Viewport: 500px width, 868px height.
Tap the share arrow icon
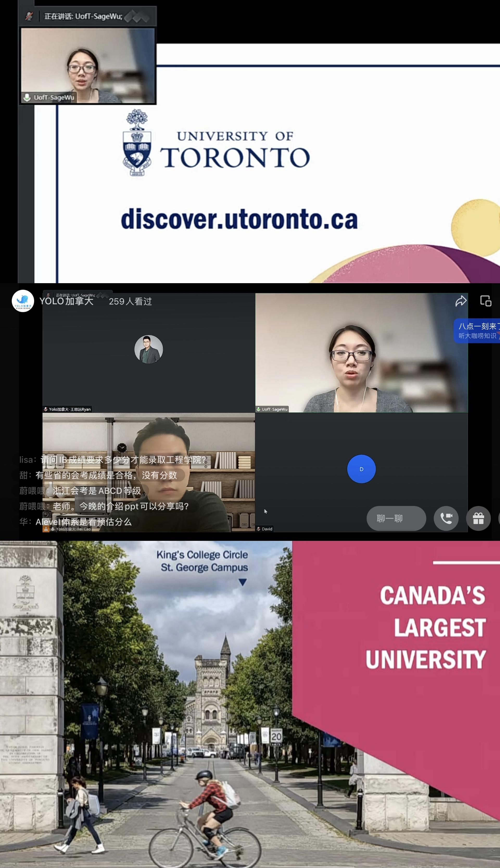pos(461,301)
